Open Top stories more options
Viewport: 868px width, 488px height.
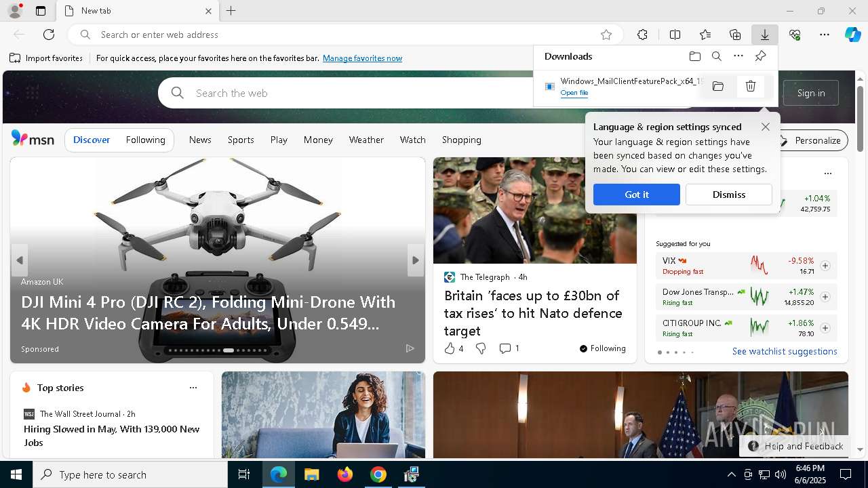click(x=193, y=388)
